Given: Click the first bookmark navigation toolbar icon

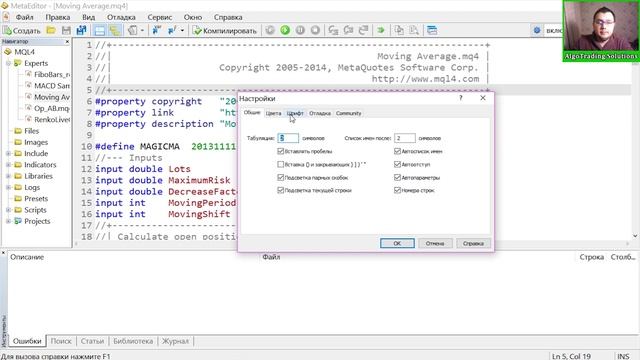Looking at the screenshot, I should coord(157,30).
